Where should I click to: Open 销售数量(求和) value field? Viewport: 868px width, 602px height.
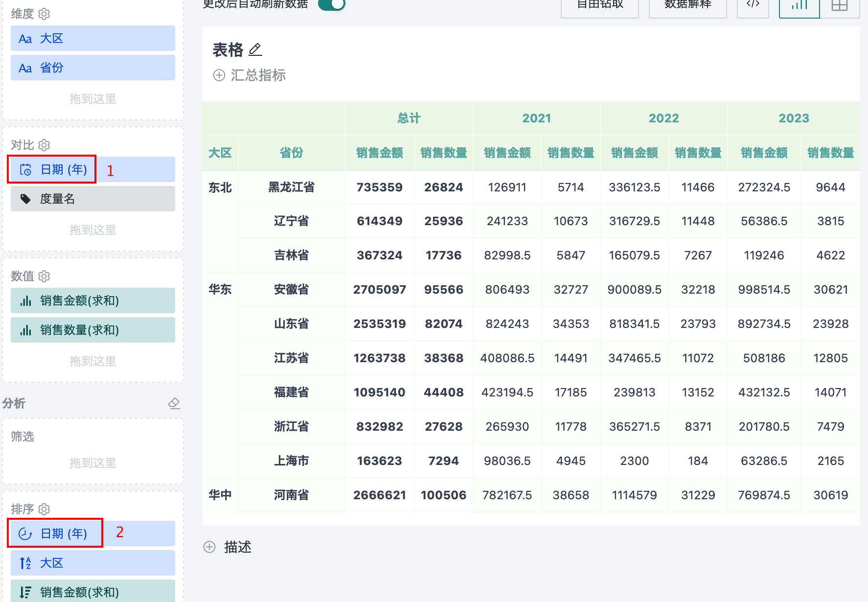pyautogui.click(x=93, y=330)
